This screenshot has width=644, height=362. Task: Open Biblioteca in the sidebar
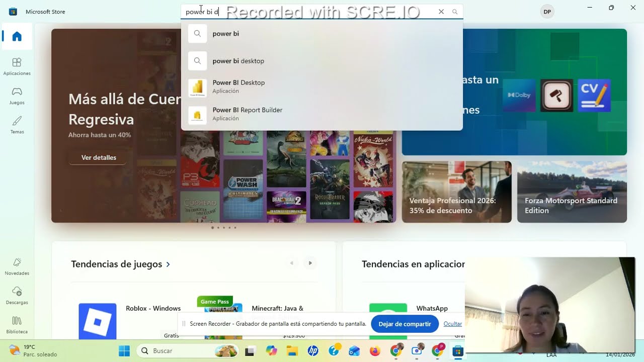17,325
